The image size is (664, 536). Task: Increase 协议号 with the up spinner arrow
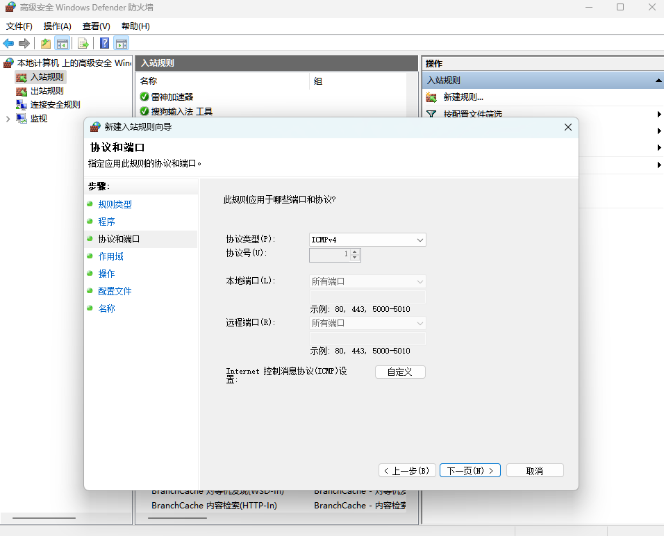[355, 252]
